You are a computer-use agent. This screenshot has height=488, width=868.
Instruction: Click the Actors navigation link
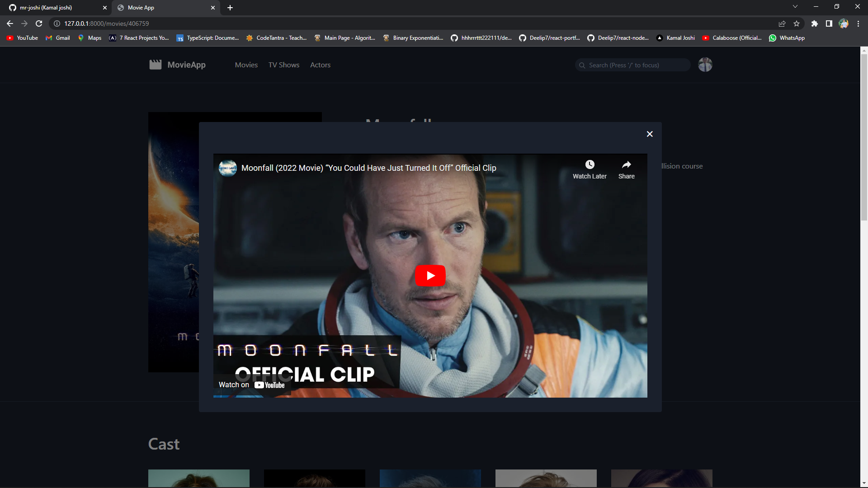[x=320, y=65]
